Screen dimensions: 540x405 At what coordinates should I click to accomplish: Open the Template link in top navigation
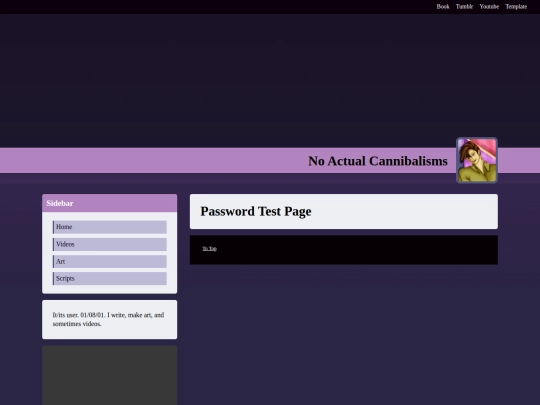tap(516, 7)
